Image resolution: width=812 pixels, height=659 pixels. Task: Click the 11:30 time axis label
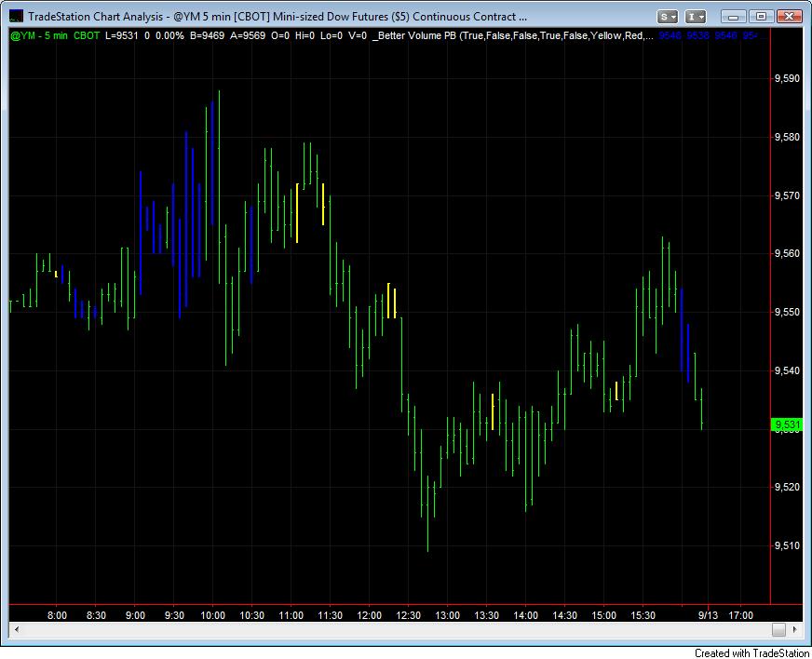pyautogui.click(x=330, y=615)
